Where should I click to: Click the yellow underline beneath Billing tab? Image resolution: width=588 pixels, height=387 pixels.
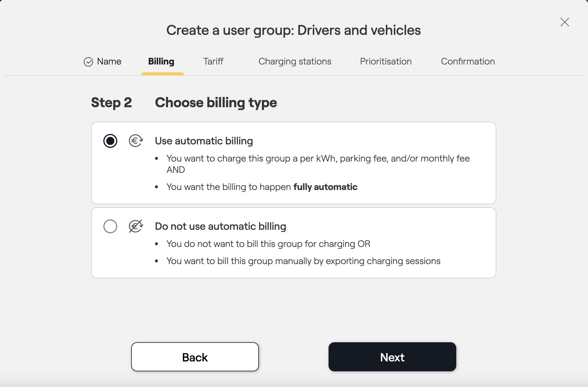pos(163,74)
